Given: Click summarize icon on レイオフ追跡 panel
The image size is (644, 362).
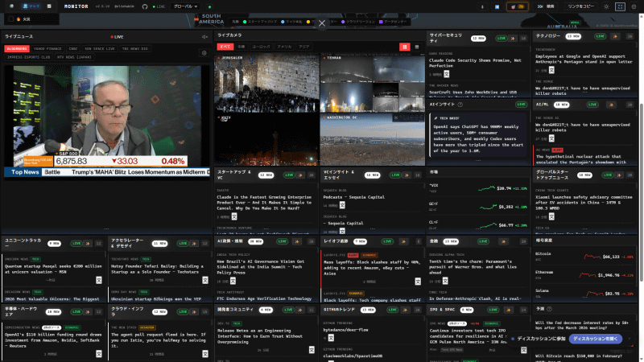Looking at the screenshot, I should pyautogui.click(x=403, y=242).
